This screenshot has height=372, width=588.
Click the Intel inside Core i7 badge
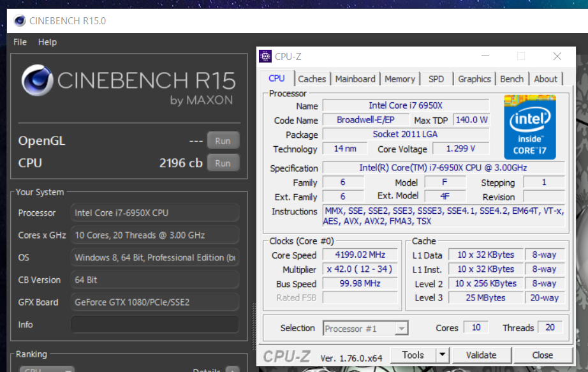[x=529, y=127]
